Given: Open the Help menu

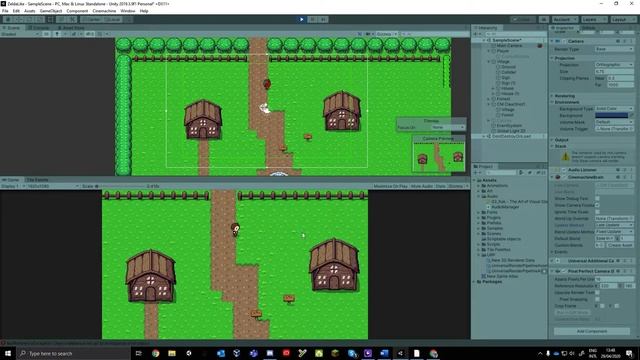Looking at the screenshot, I should (144, 11).
